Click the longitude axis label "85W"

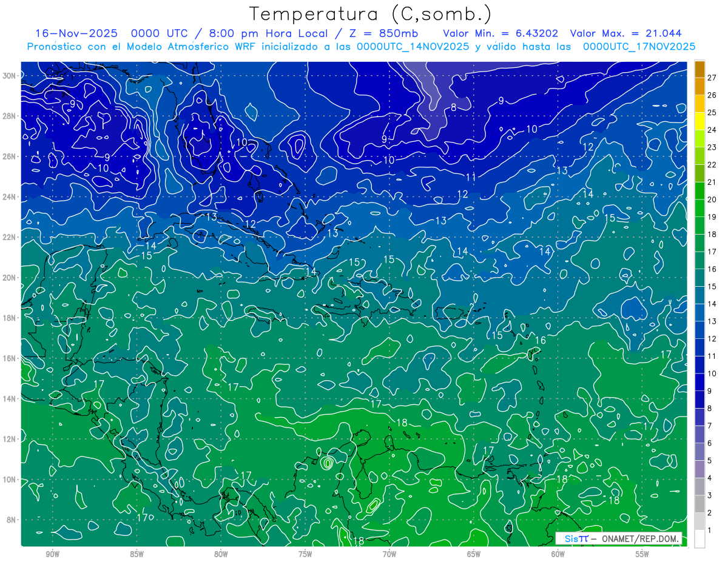136,554
